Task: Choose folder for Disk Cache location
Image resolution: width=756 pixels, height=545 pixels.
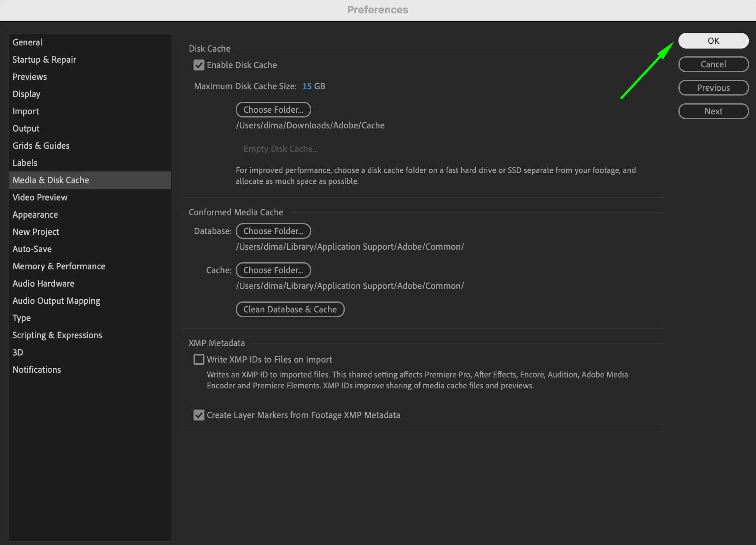Action: tap(273, 110)
